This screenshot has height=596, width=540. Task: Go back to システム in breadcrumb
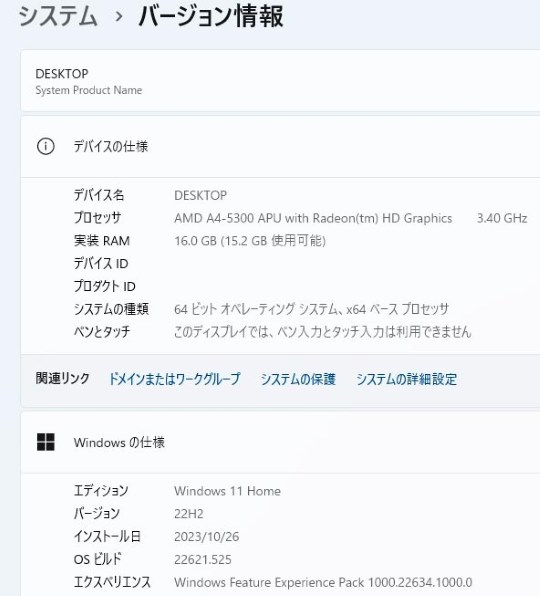click(58, 17)
